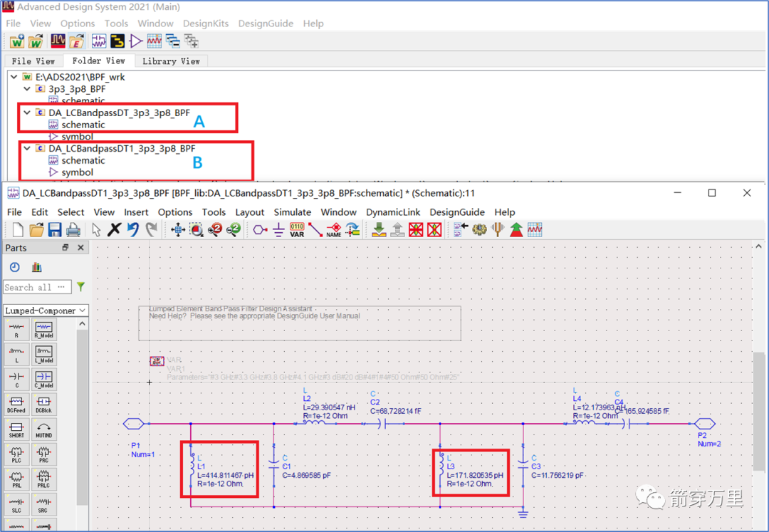The height and width of the screenshot is (532, 769).
Task: Select capacitor C1 label C=4.869585 pF
Action: [306, 475]
